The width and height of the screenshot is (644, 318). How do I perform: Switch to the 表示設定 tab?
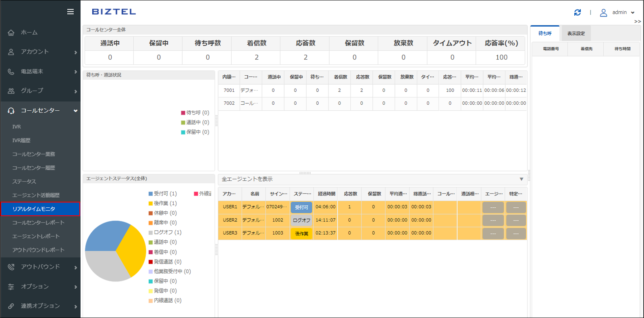coord(576,33)
